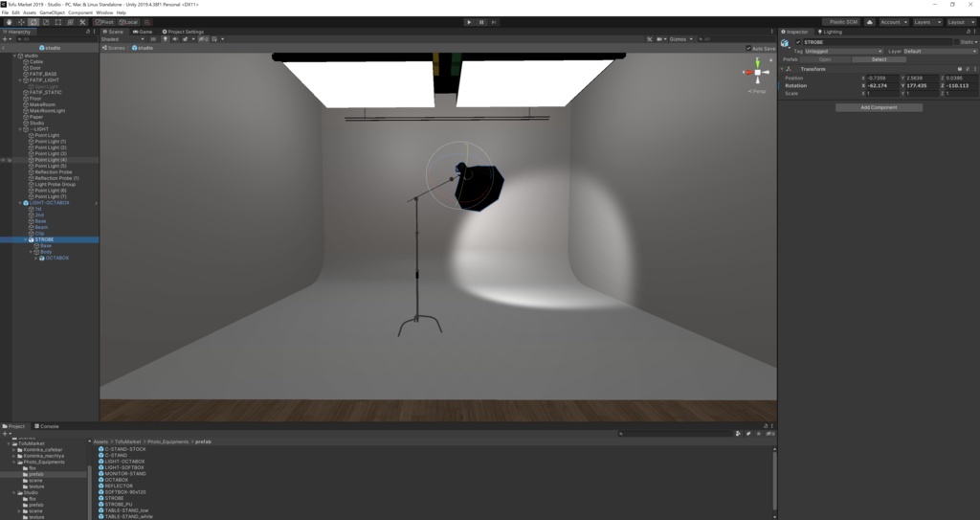This screenshot has width=980, height=520.
Task: Click the Pause button
Action: [x=481, y=22]
